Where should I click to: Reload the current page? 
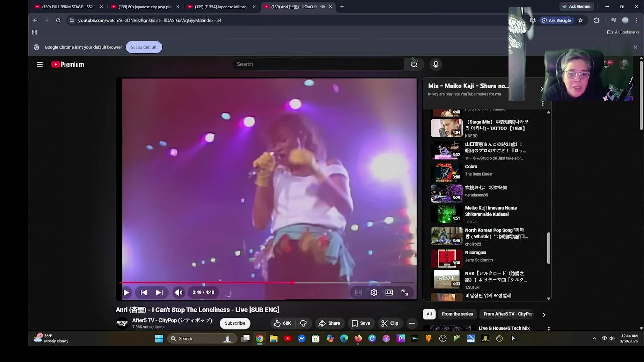(x=58, y=20)
